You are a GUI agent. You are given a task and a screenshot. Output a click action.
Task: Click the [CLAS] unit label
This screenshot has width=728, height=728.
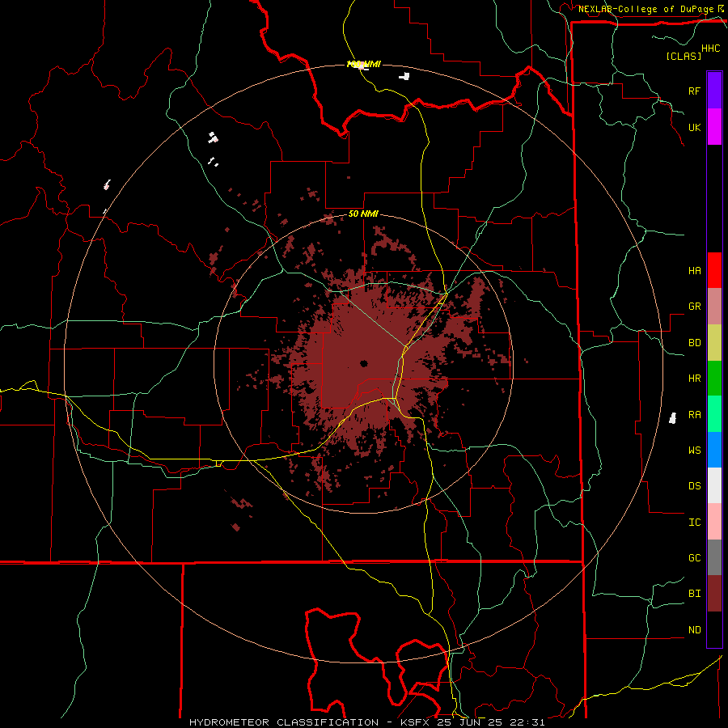tap(684, 56)
